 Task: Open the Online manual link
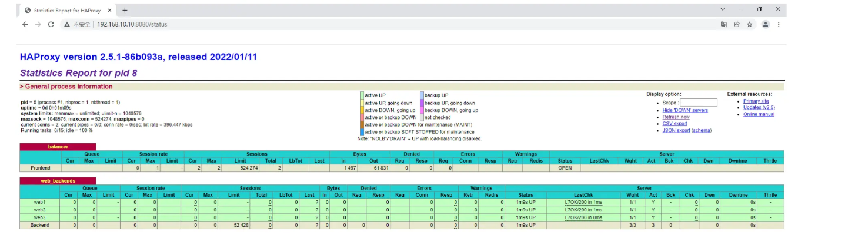coord(759,114)
